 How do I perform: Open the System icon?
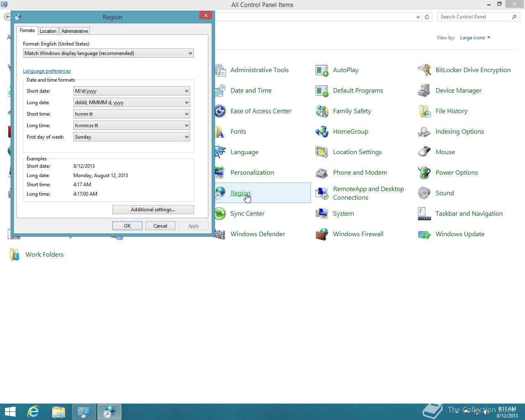click(322, 214)
